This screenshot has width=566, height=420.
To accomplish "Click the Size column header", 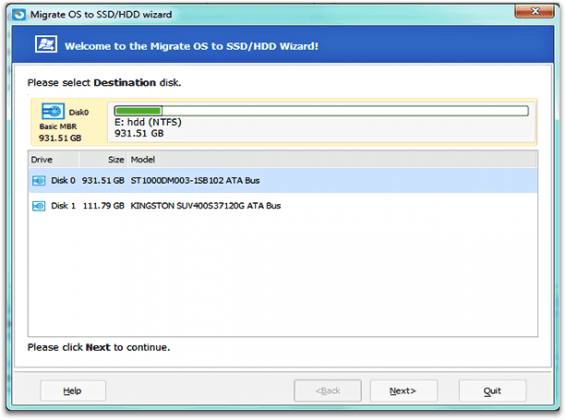I will point(103,159).
